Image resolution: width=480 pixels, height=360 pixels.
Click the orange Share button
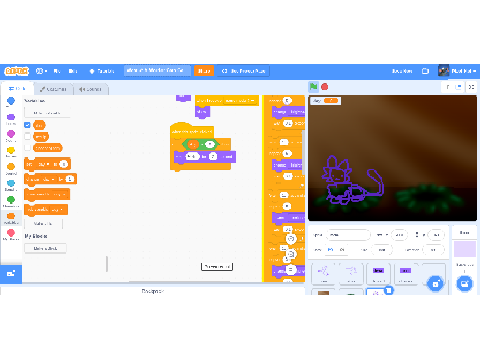click(204, 71)
